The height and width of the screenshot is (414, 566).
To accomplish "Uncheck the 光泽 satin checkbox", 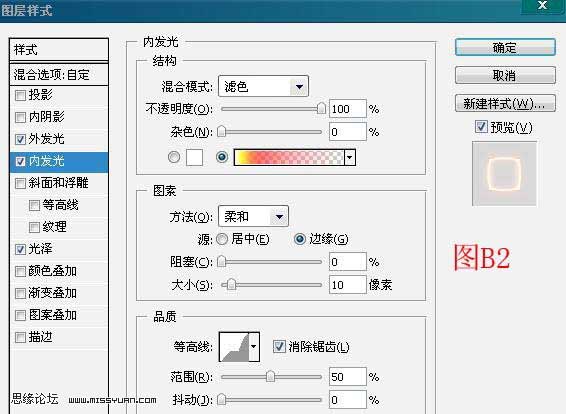I will point(20,249).
